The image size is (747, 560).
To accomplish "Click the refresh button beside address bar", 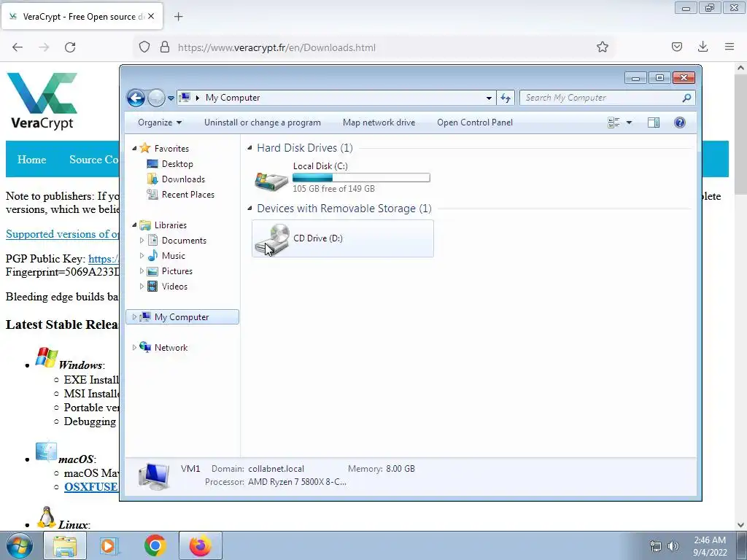I will coord(506,98).
